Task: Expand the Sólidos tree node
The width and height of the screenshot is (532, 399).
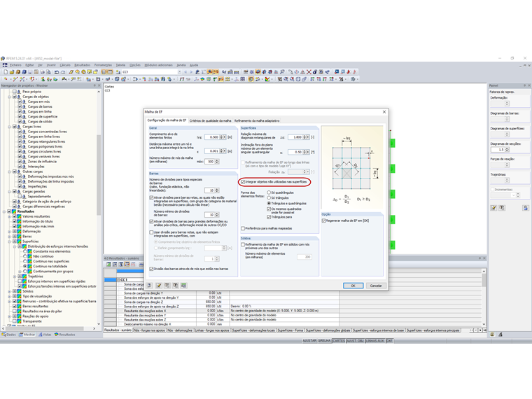Action: pyautogui.click(x=9, y=291)
